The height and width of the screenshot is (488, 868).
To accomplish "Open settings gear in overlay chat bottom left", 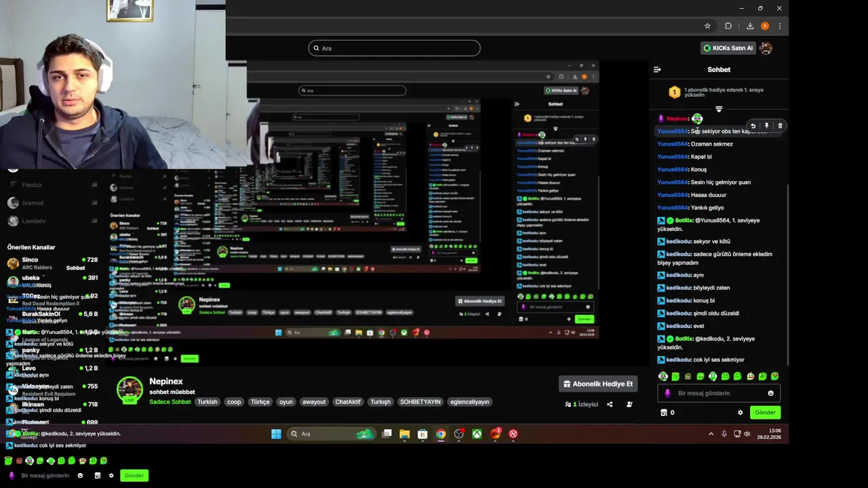I will coord(111,476).
